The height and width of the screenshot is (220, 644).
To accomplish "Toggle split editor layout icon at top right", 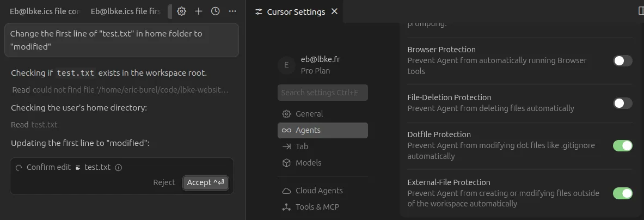I will pyautogui.click(x=640, y=11).
